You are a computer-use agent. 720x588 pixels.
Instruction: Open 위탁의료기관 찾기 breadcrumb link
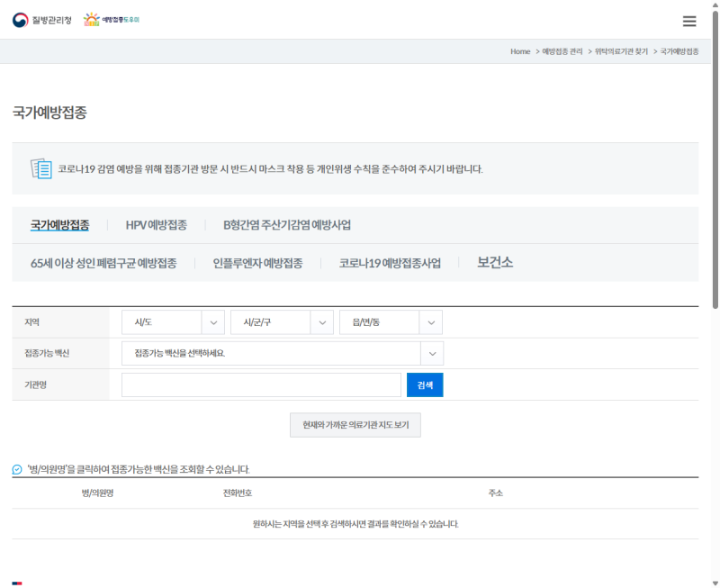pyautogui.click(x=621, y=51)
